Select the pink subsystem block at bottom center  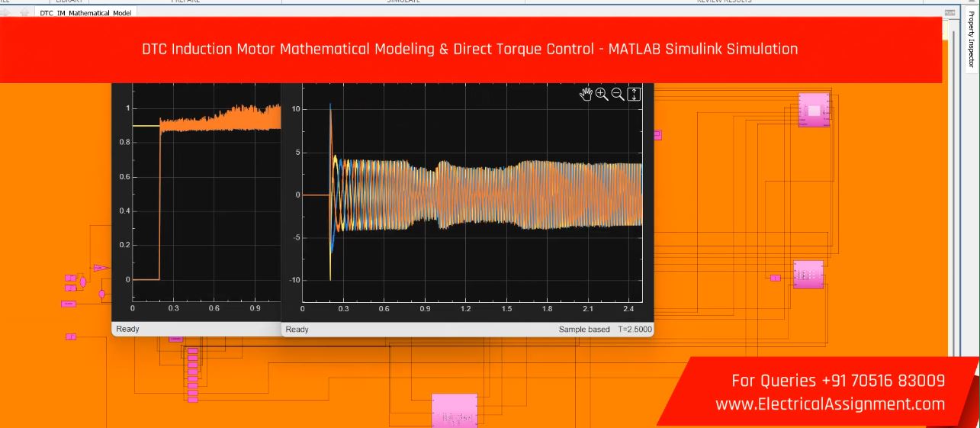point(455,410)
